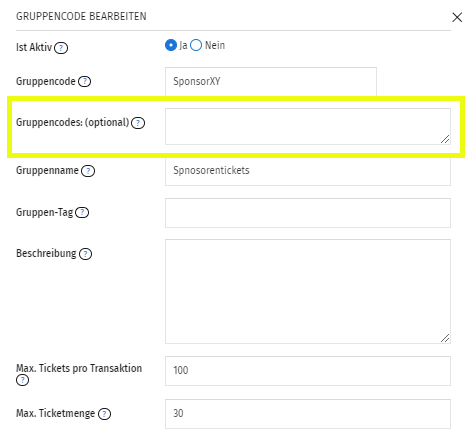Image resolution: width=475 pixels, height=445 pixels.
Task: Focus the Gruppencodes optional text area
Action: click(308, 126)
